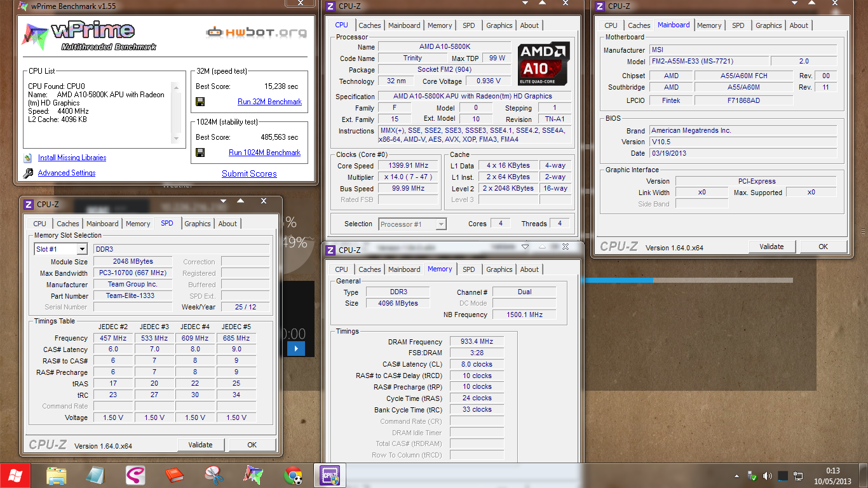Save the 1024M score using floppy icon
The width and height of the screenshot is (868, 488).
[200, 152]
